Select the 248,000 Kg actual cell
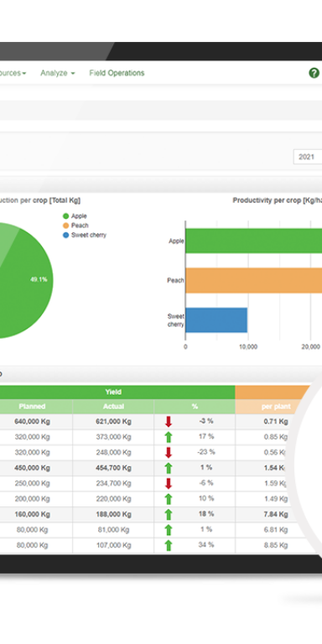 click(x=113, y=452)
